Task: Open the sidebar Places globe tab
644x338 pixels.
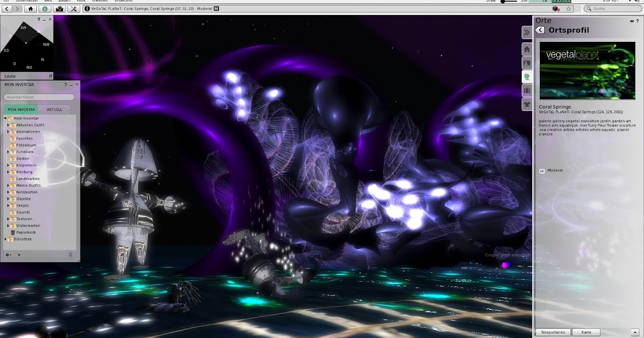Action: point(526,77)
